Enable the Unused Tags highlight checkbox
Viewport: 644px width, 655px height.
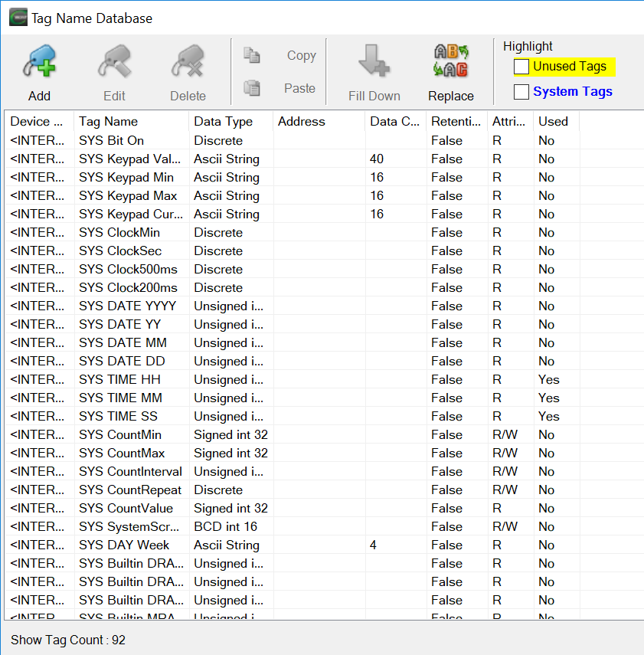pos(521,67)
